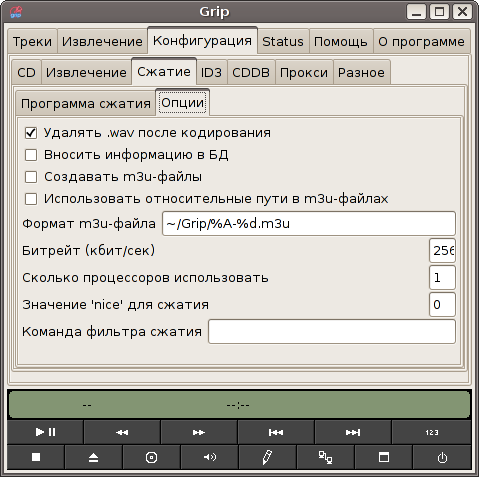Open the CDDB sub-tab
Image resolution: width=479 pixels, height=477 pixels.
tap(251, 72)
